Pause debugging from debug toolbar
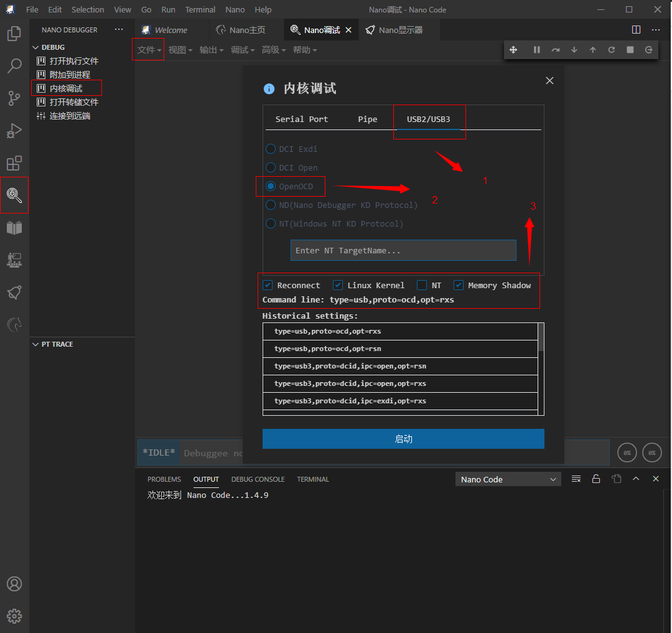Image resolution: width=672 pixels, height=633 pixels. (x=536, y=50)
